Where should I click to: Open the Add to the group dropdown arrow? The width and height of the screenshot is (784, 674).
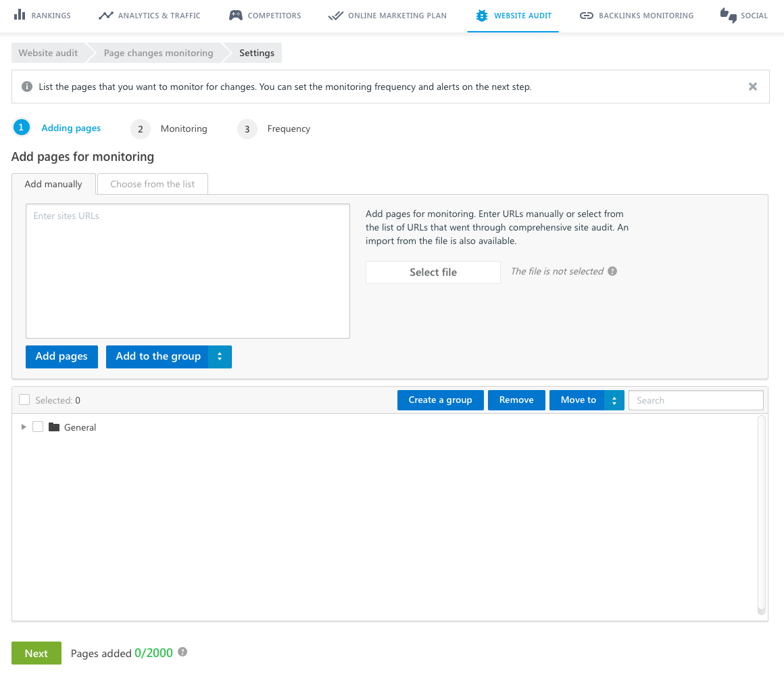pyautogui.click(x=220, y=357)
